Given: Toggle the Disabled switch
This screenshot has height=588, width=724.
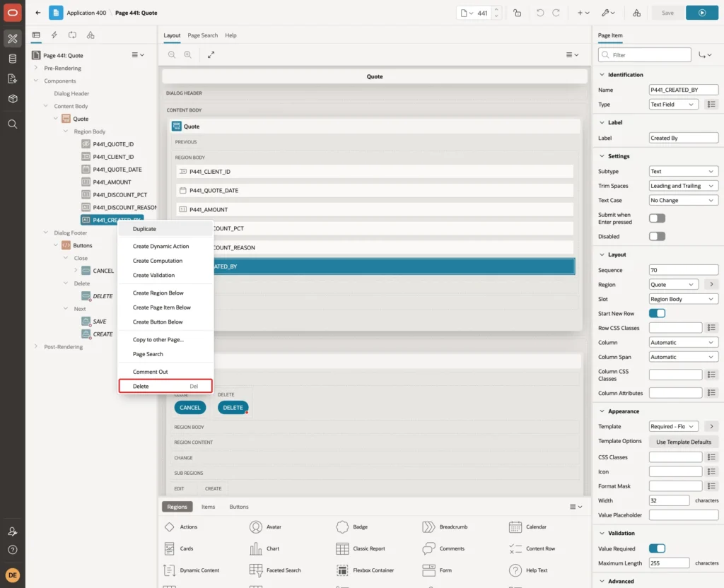Looking at the screenshot, I should tap(657, 236).
